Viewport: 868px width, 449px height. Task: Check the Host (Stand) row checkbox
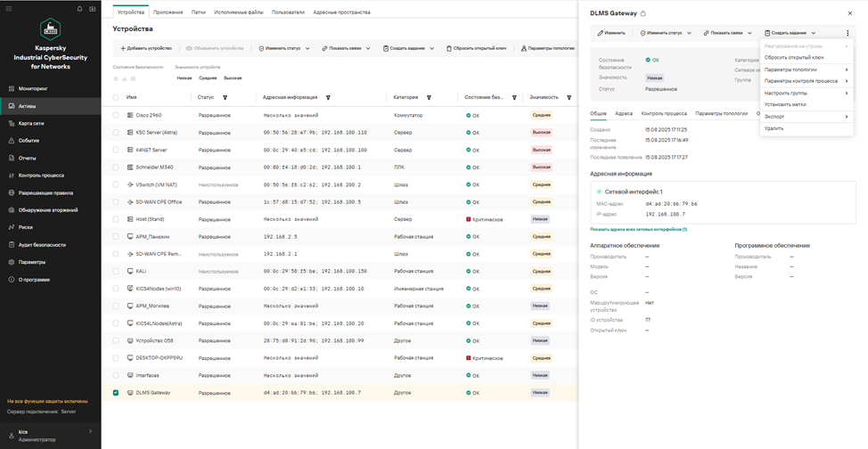116,219
